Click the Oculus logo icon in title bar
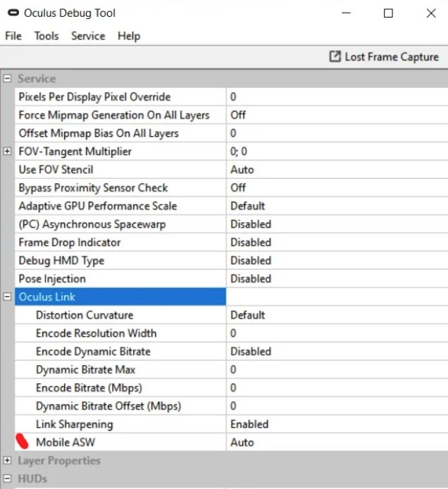448x489 pixels. point(13,13)
